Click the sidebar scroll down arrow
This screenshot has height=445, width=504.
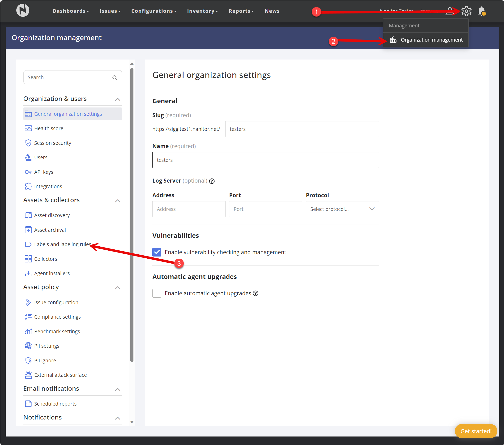coord(132,422)
